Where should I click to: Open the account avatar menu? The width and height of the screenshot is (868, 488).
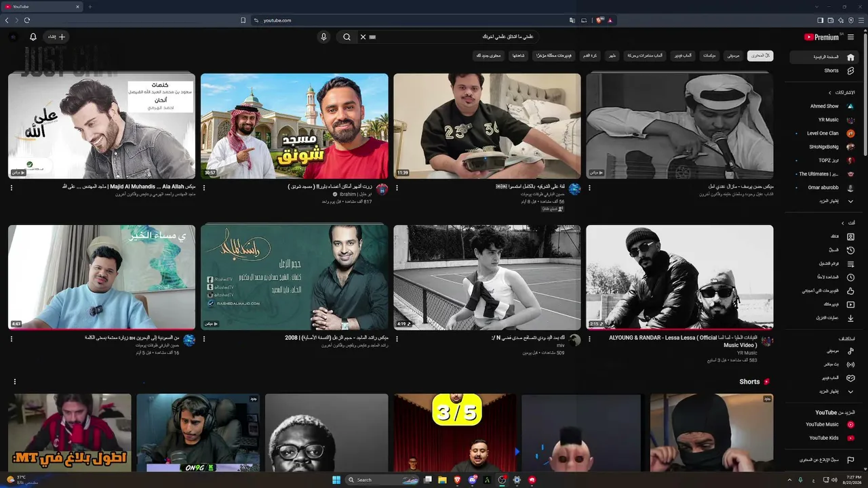point(14,37)
